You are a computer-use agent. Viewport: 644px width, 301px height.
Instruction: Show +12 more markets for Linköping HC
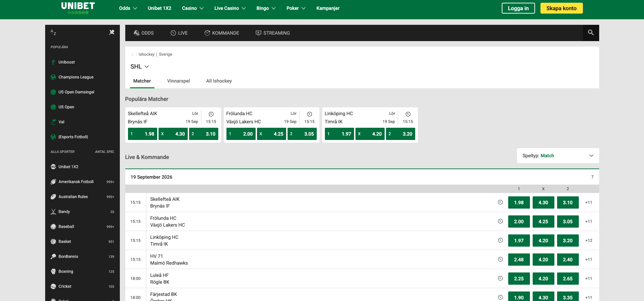pyautogui.click(x=589, y=241)
